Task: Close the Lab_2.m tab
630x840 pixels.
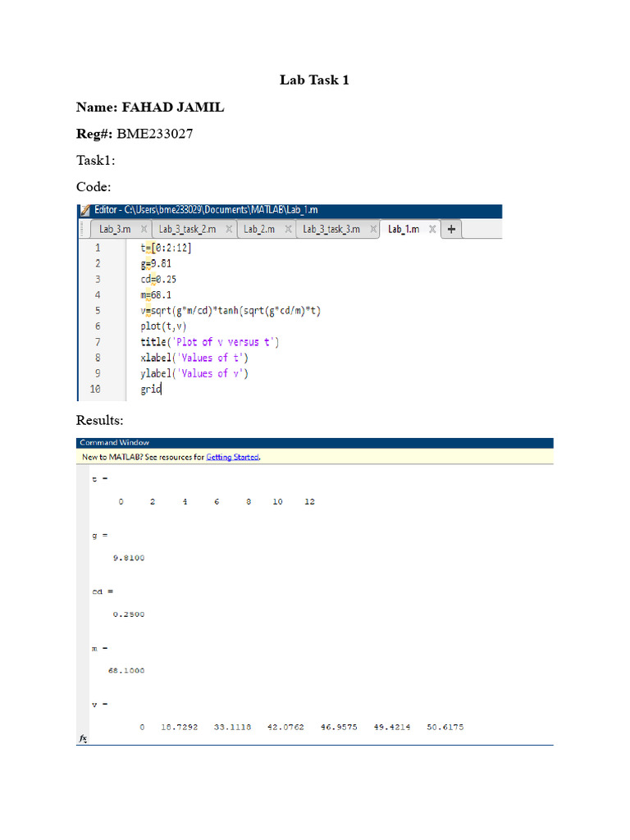Action: tap(288, 230)
